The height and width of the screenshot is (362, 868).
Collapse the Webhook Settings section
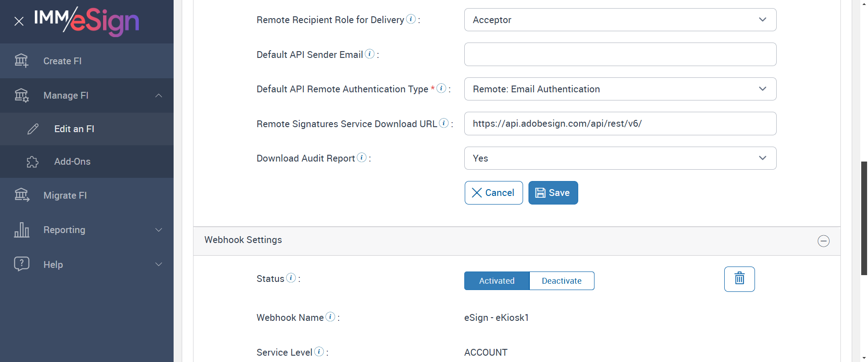coord(823,241)
